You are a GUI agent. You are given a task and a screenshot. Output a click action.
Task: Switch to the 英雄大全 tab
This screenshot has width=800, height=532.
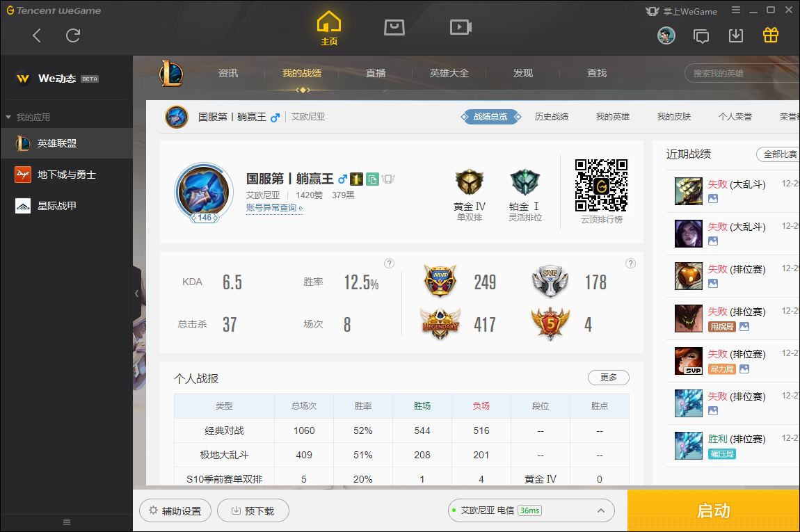click(449, 74)
